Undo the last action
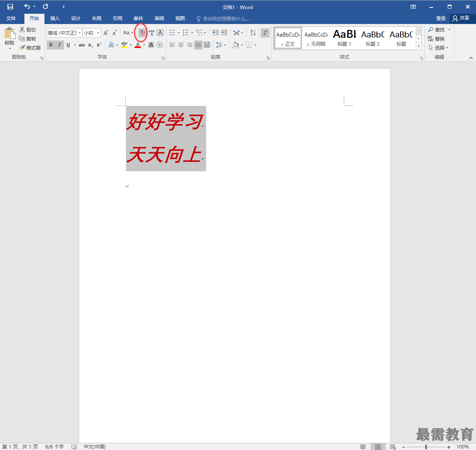This screenshot has width=476, height=450. [x=27, y=7]
